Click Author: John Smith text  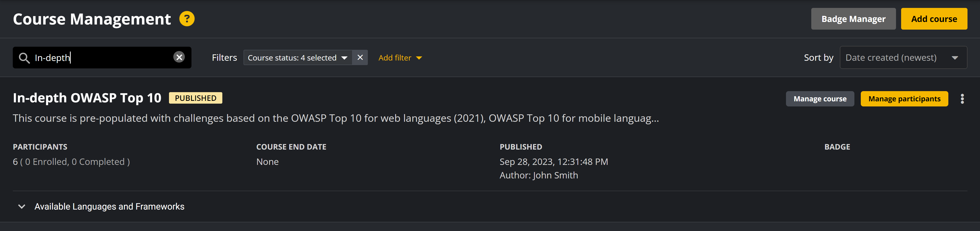(539, 175)
